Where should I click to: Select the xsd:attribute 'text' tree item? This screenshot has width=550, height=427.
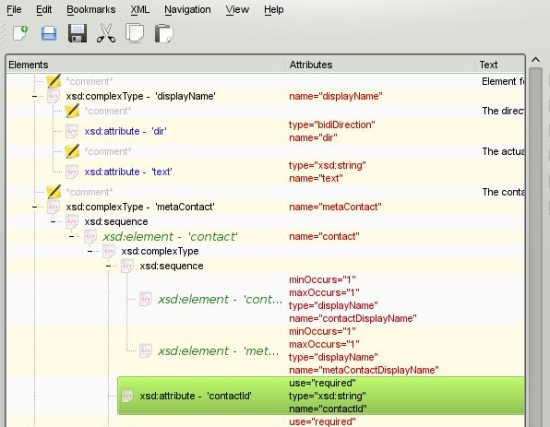point(128,172)
